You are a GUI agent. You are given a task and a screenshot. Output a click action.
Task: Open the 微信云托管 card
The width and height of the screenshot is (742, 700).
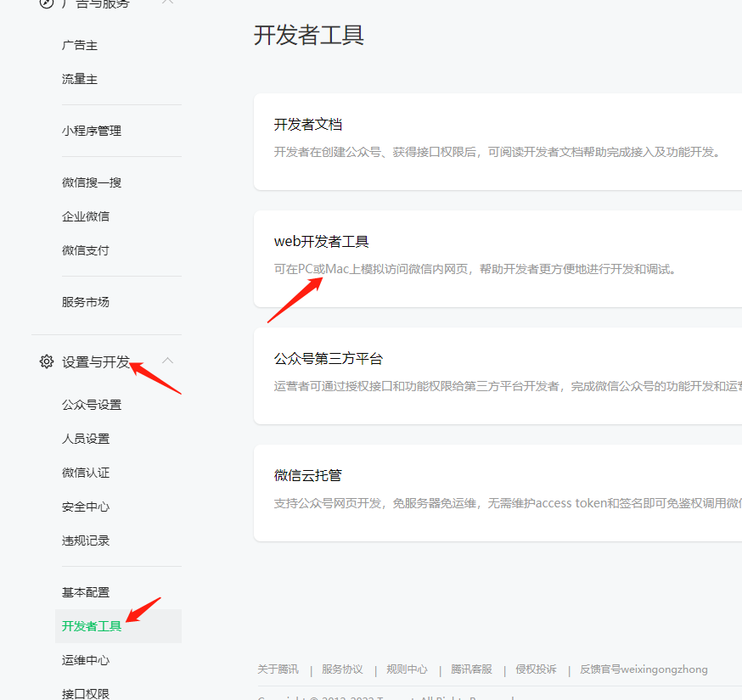coord(497,493)
